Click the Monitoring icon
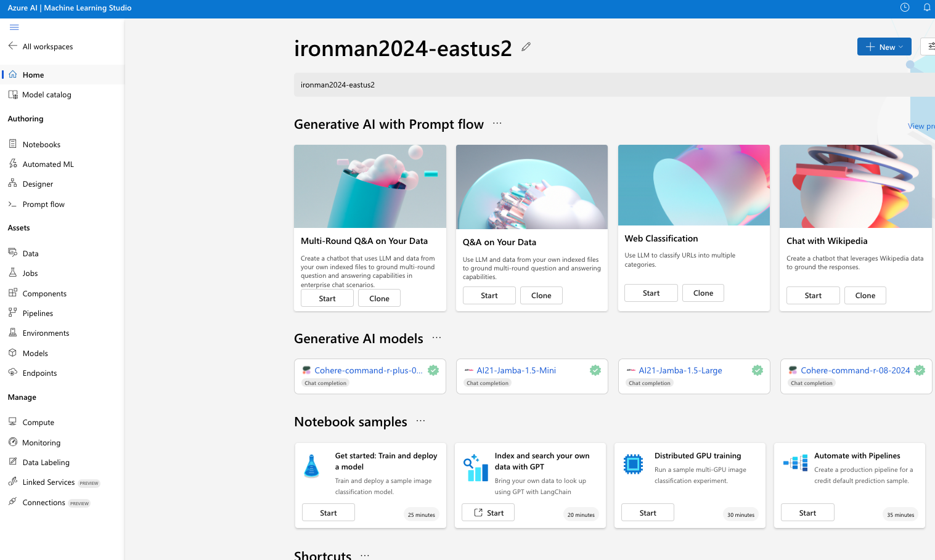Image resolution: width=935 pixels, height=560 pixels. 13,442
